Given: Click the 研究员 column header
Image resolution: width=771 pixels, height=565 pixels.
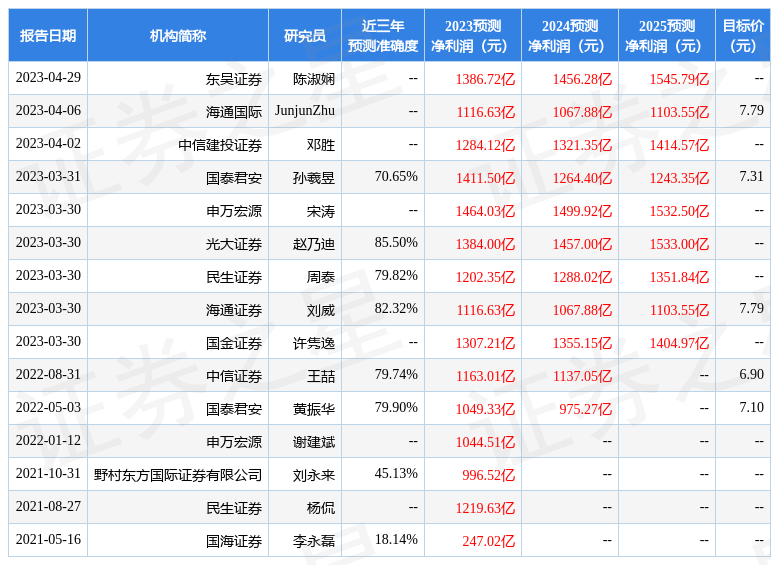Looking at the screenshot, I should click(305, 35).
